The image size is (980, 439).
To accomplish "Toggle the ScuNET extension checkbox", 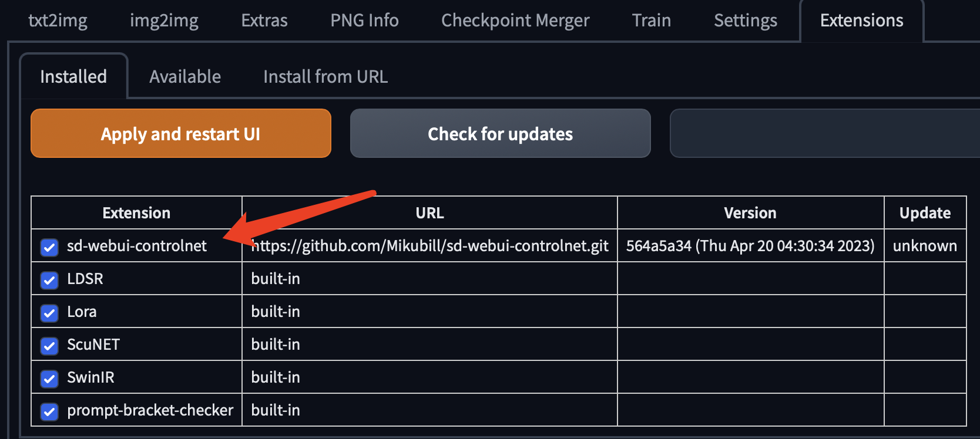I will 49,346.
